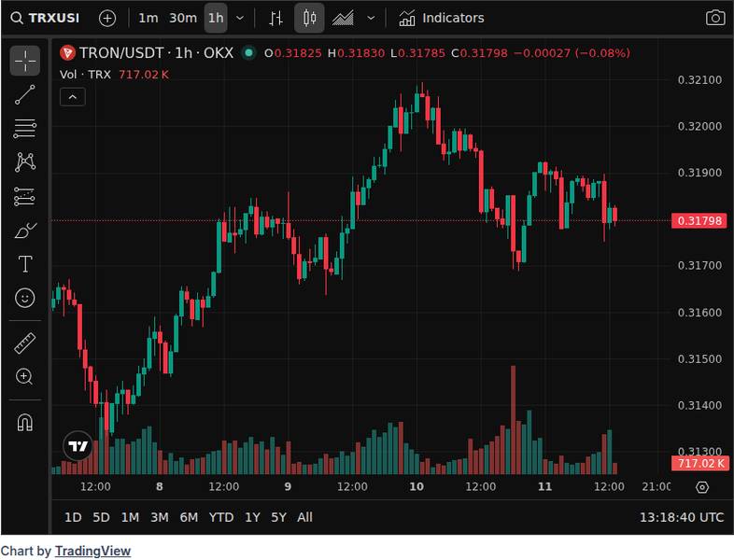The image size is (734, 560).
Task: Set range to YTD
Action: (221, 517)
